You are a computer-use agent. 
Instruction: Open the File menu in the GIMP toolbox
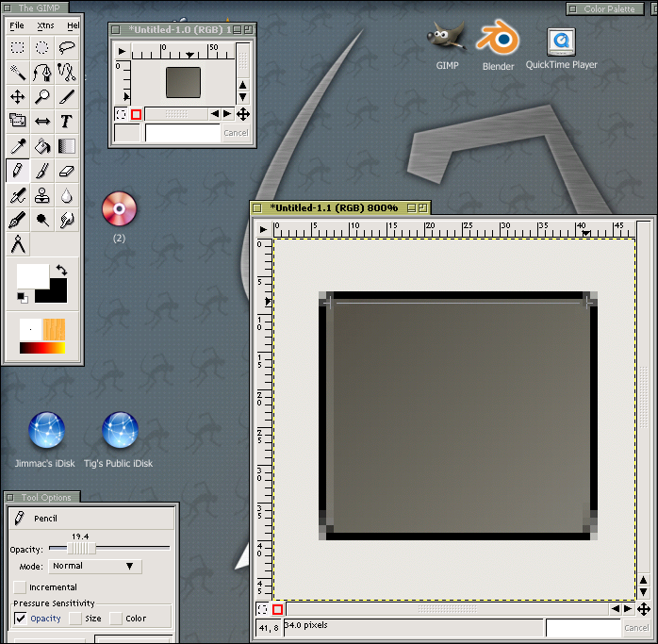[x=17, y=25]
